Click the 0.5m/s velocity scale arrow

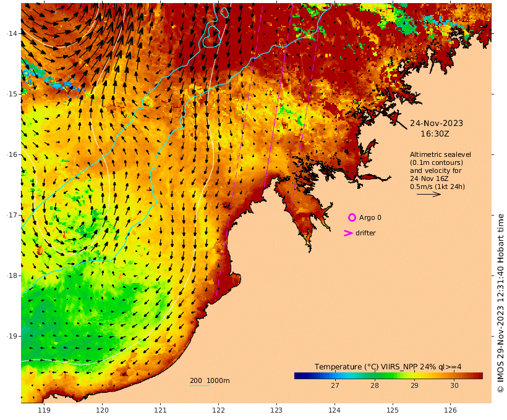click(x=428, y=194)
